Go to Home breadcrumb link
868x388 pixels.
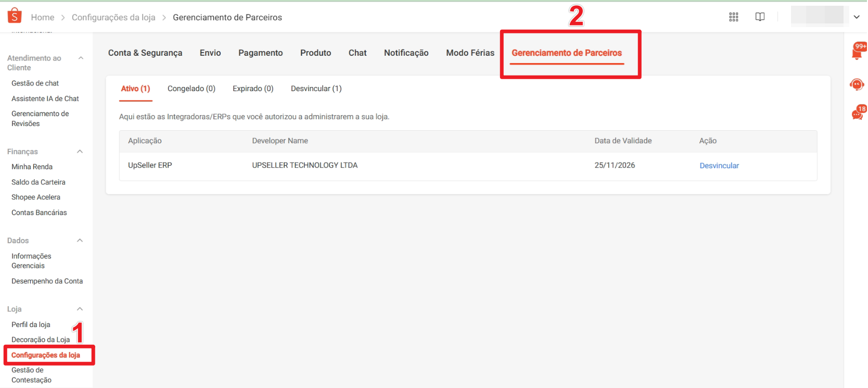(43, 17)
